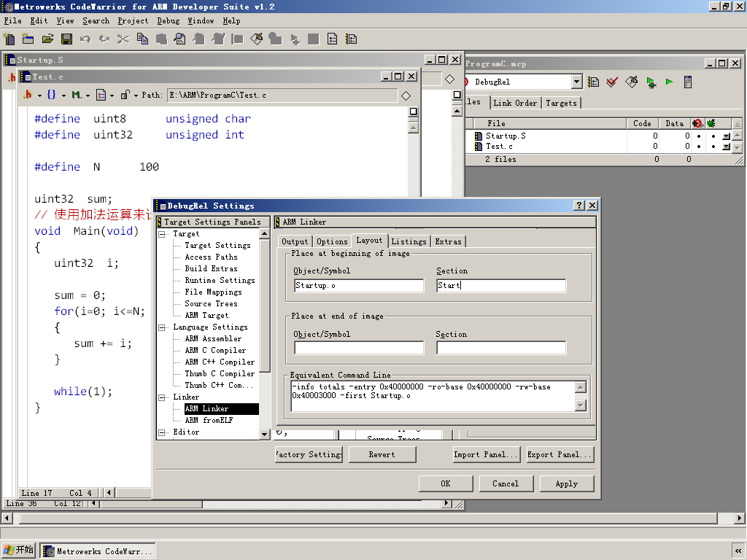Image resolution: width=747 pixels, height=560 pixels.
Task: Click the target settings icon at main toolbar end
Action: click(x=351, y=39)
